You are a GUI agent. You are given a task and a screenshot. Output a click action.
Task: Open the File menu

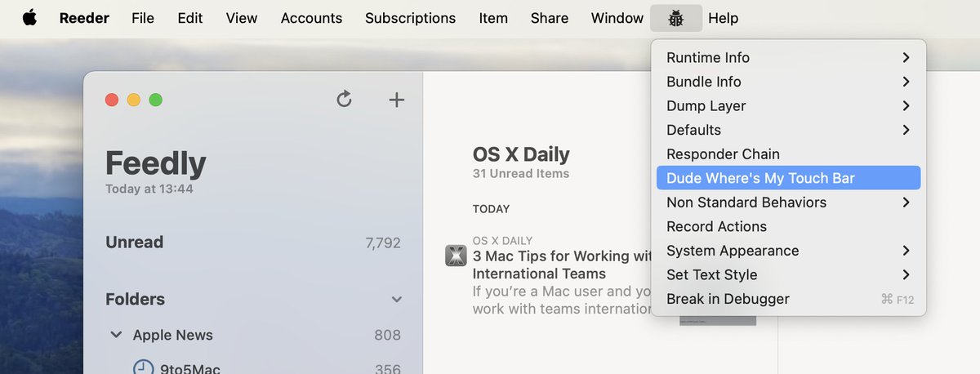[143, 18]
